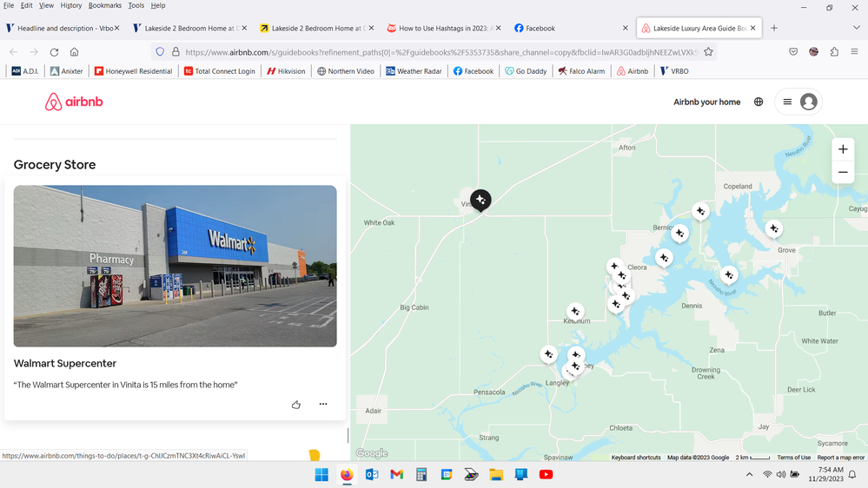Open a new browser tab
The width and height of the screenshot is (868, 488).
pyautogui.click(x=774, y=28)
